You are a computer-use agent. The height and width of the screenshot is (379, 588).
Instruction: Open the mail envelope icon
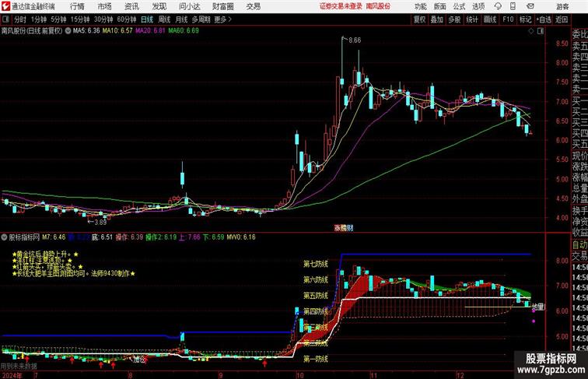tap(530, 6)
